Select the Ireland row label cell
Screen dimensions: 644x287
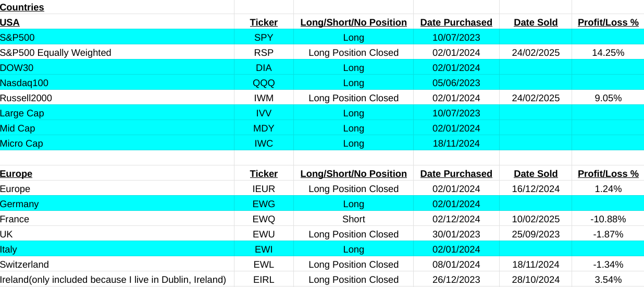click(113, 280)
